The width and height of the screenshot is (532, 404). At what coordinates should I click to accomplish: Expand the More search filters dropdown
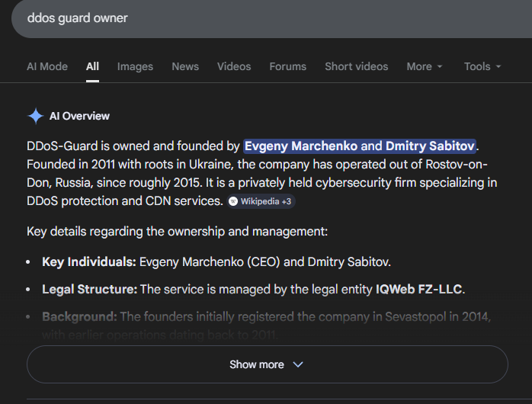click(x=425, y=66)
